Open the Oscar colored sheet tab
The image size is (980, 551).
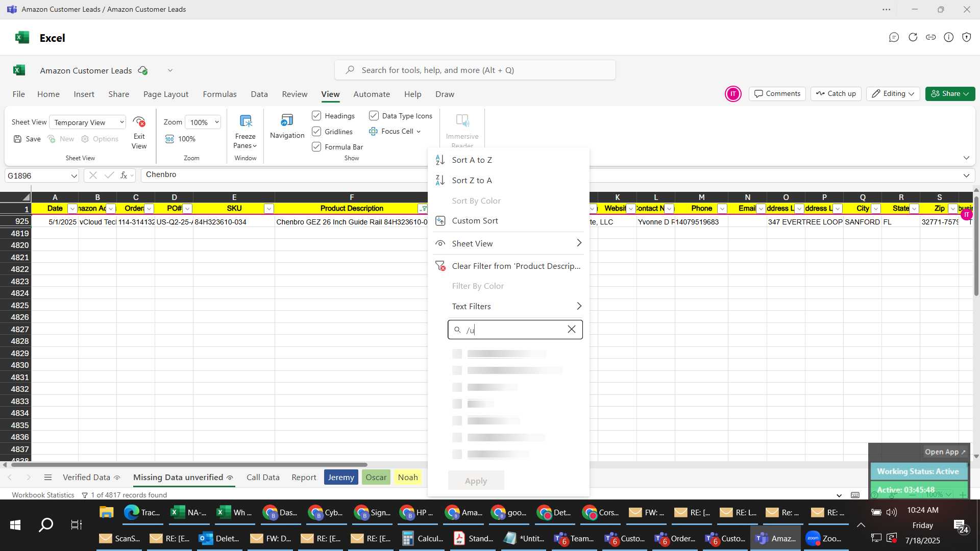[x=376, y=478]
